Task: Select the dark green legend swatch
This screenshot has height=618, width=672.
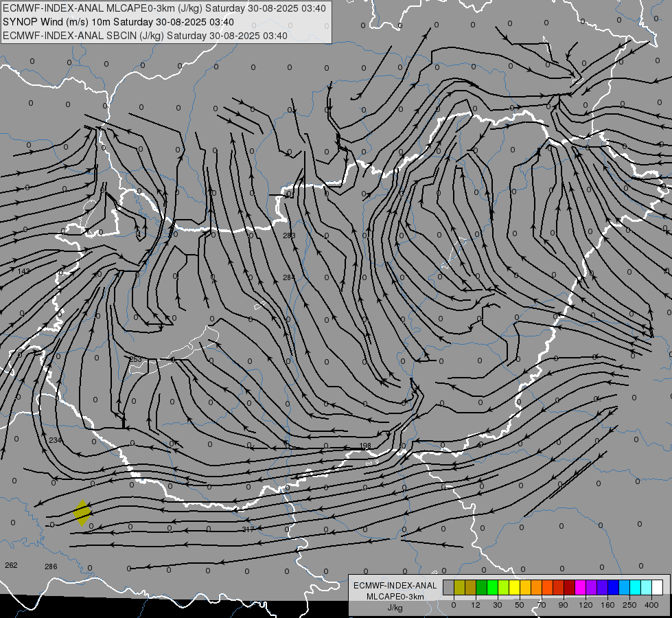Action: pyautogui.click(x=481, y=588)
